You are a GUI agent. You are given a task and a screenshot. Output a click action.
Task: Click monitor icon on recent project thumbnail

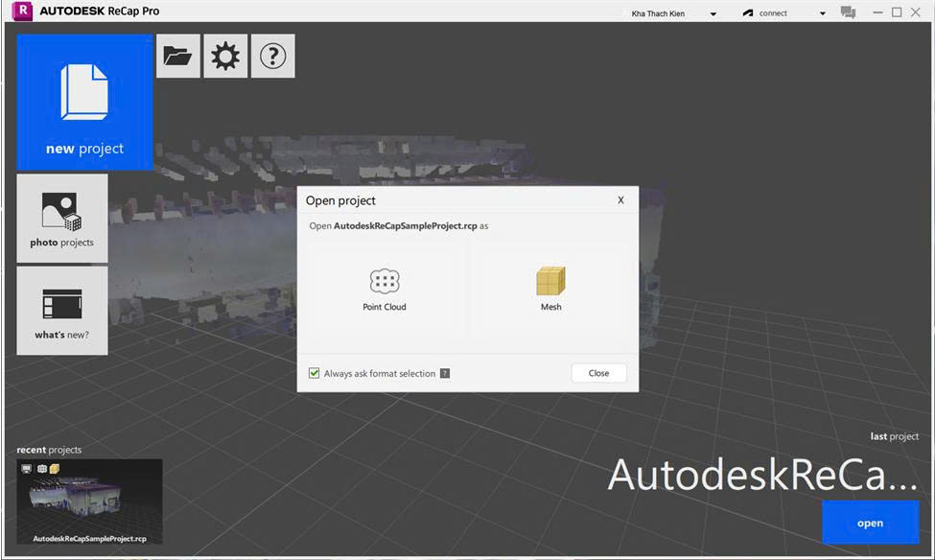pos(26,469)
